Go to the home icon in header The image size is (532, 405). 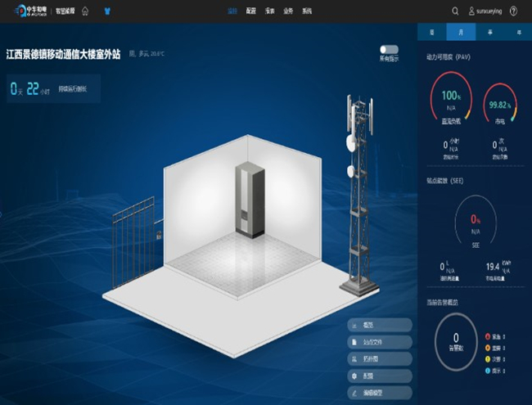pyautogui.click(x=85, y=11)
